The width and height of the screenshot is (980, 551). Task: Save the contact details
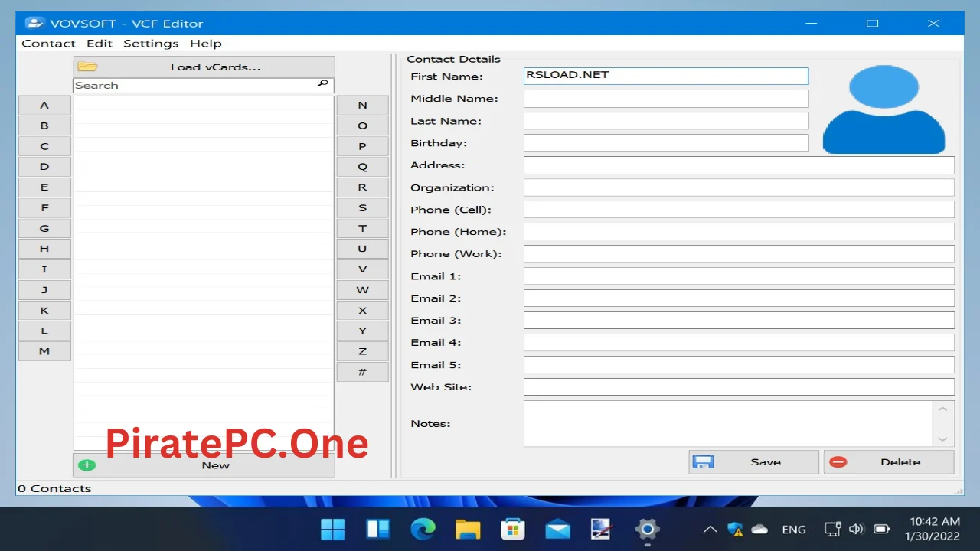pos(753,461)
